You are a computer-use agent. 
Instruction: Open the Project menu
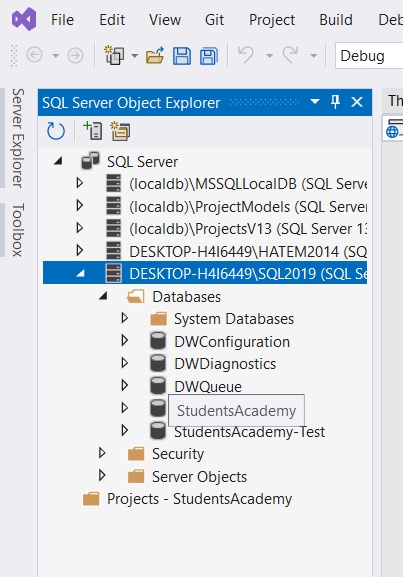pyautogui.click(x=272, y=20)
